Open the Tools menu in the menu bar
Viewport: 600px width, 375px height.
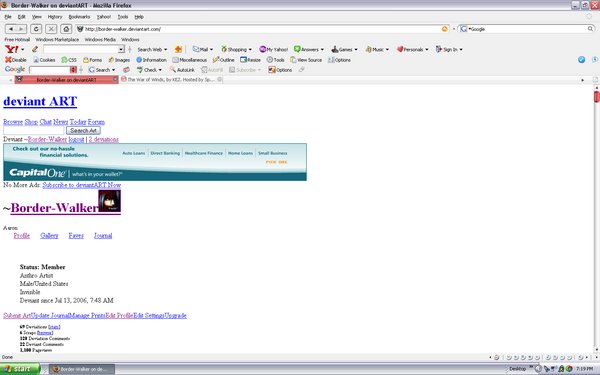pyautogui.click(x=123, y=17)
